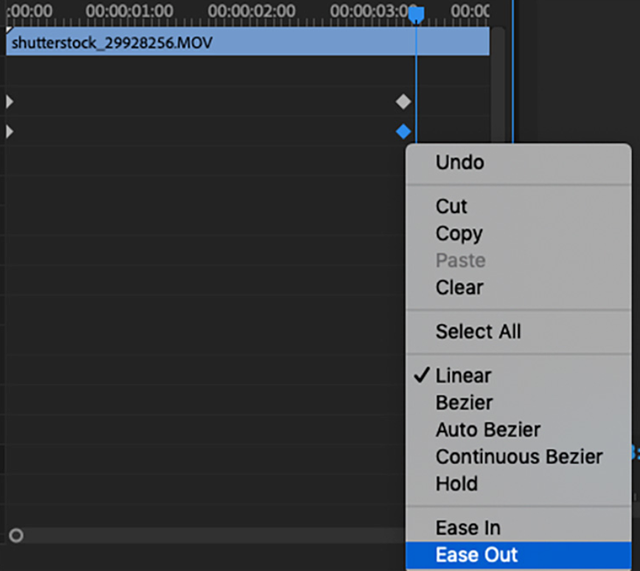Click the 00:00:01:00 mark on time ruler
Image resolution: width=640 pixels, height=571 pixels.
[129, 11]
